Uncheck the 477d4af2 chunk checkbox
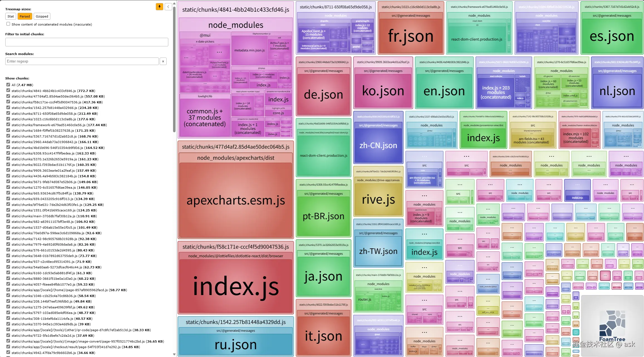The height and width of the screenshot is (357, 644). [8, 96]
